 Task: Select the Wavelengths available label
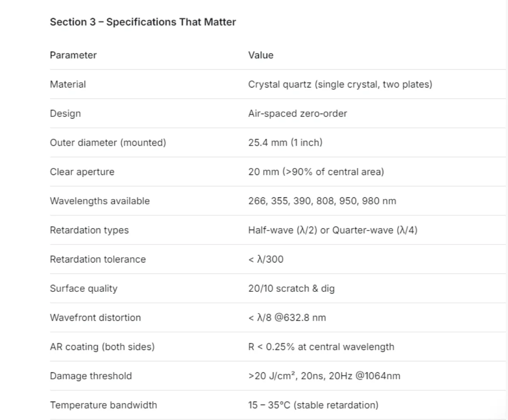100,201
